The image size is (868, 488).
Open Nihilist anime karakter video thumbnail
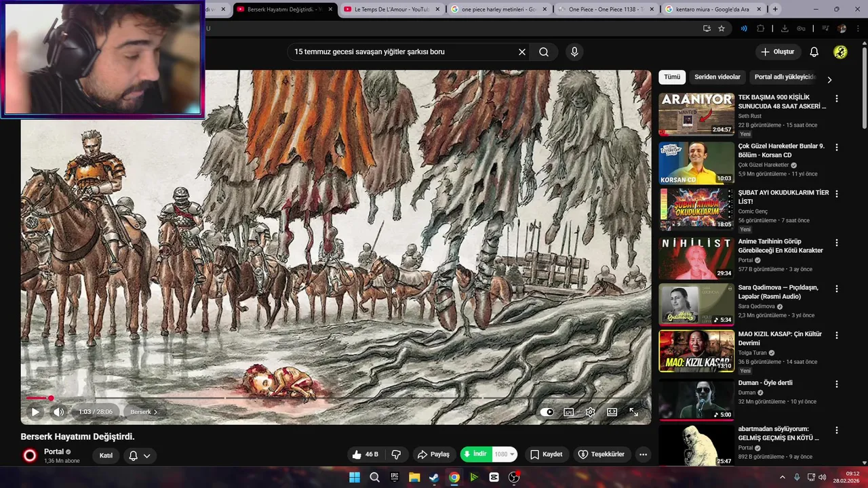696,258
